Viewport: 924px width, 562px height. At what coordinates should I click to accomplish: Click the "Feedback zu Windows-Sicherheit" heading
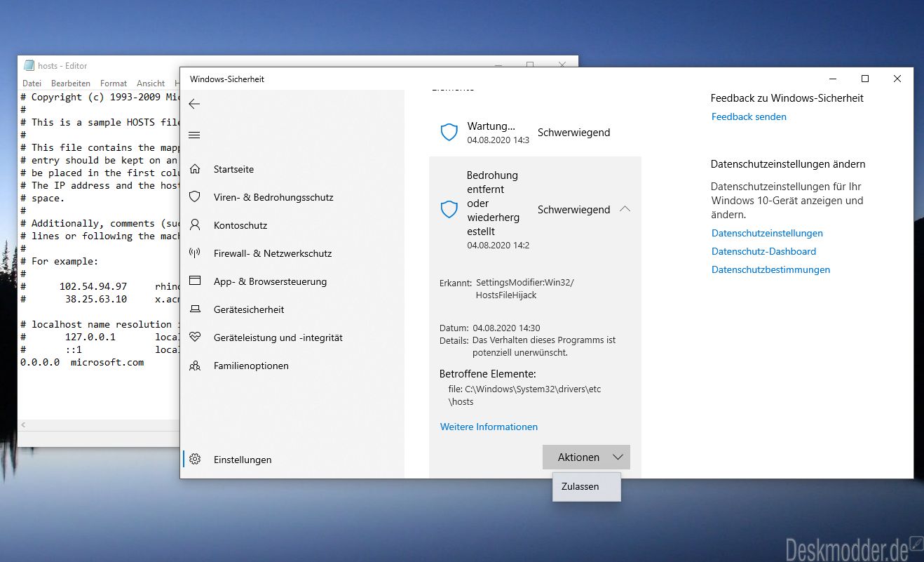pos(787,98)
